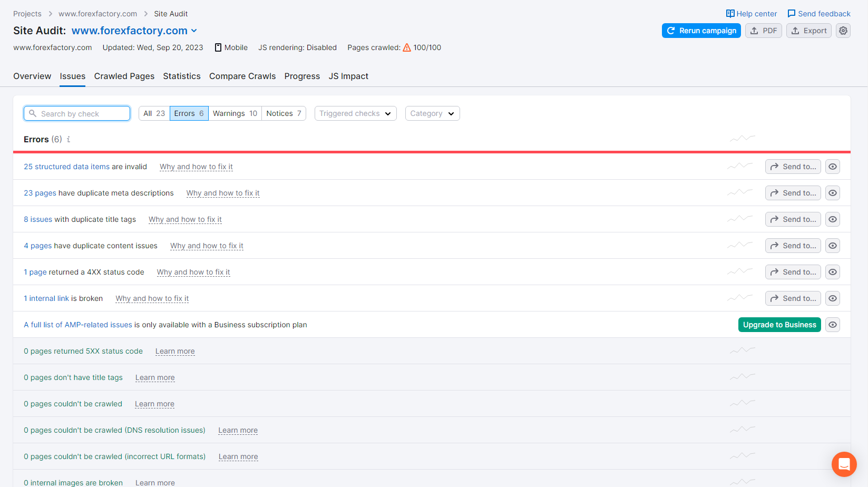868x487 pixels.
Task: Open the 1 internal link link
Action: [46, 298]
